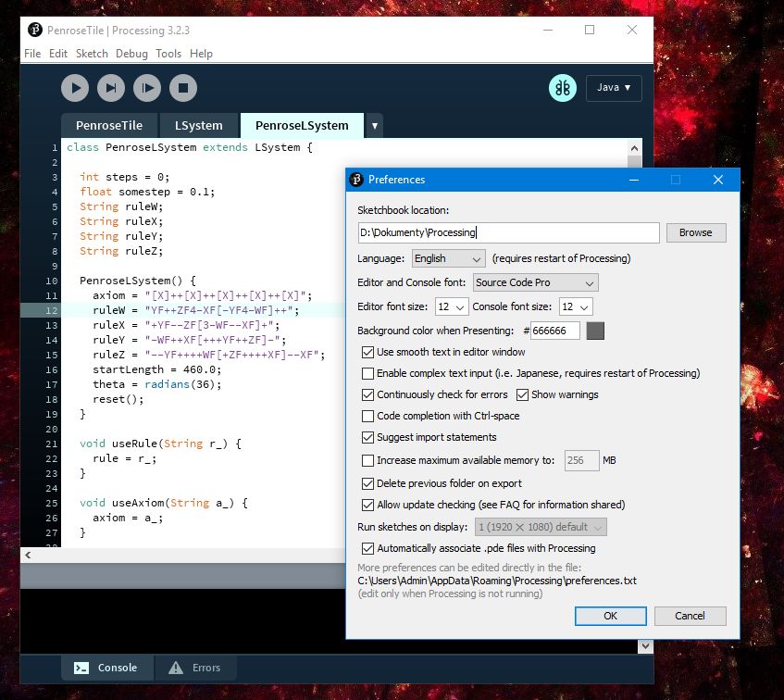The width and height of the screenshot is (784, 700).
Task: Click the Sketchbook location text field
Action: pyautogui.click(x=508, y=232)
